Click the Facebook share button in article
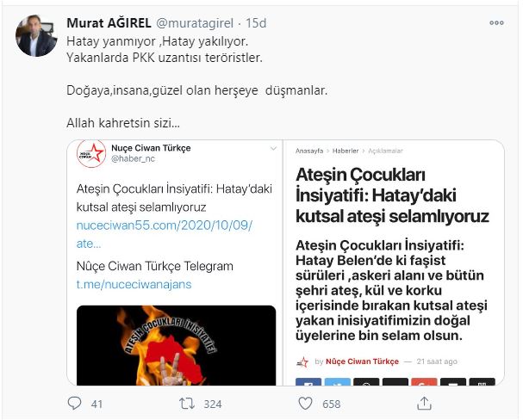Viewport: 523px width, 420px height. 308,381
